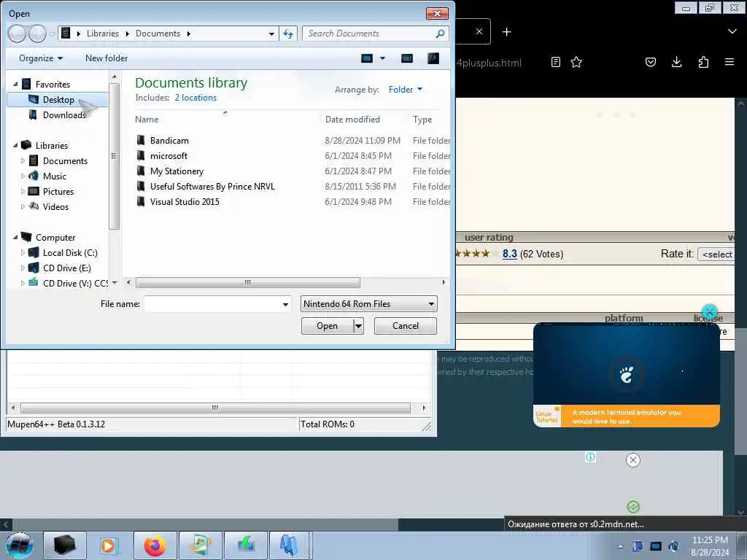Viewport: 747px width, 560px height.
Task: Open the Rate it select dropdown
Action: [x=716, y=254]
